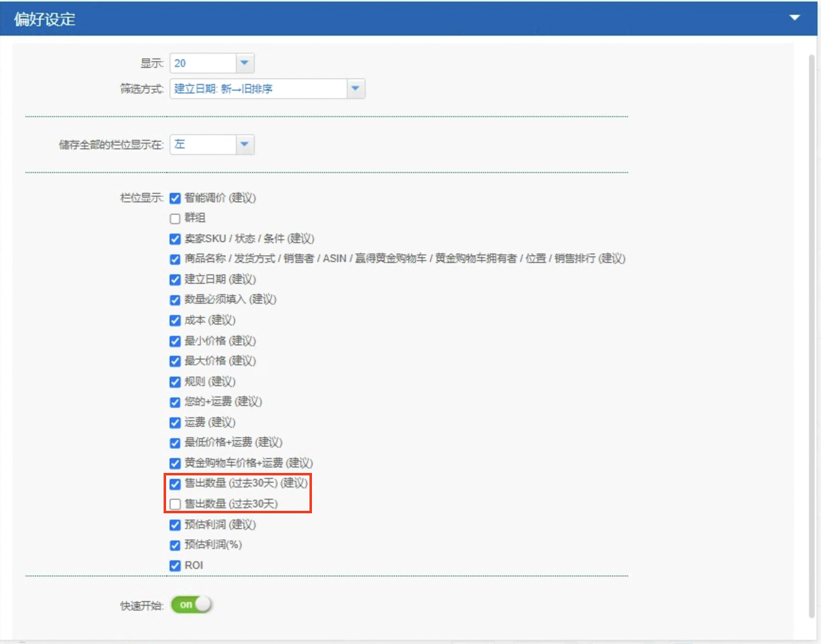This screenshot has height=644, width=821.
Task: Uncheck the 成本 (建议) checkbox
Action: [x=176, y=321]
